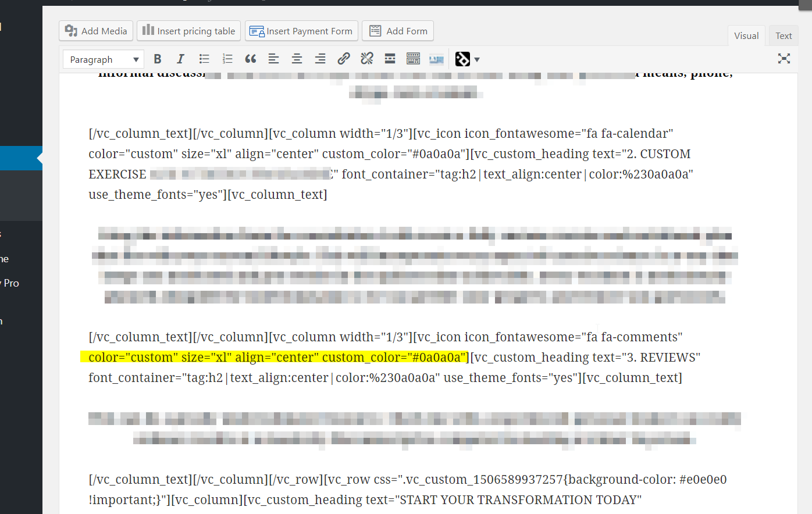
Task: Insert a blockquote
Action: pos(251,59)
